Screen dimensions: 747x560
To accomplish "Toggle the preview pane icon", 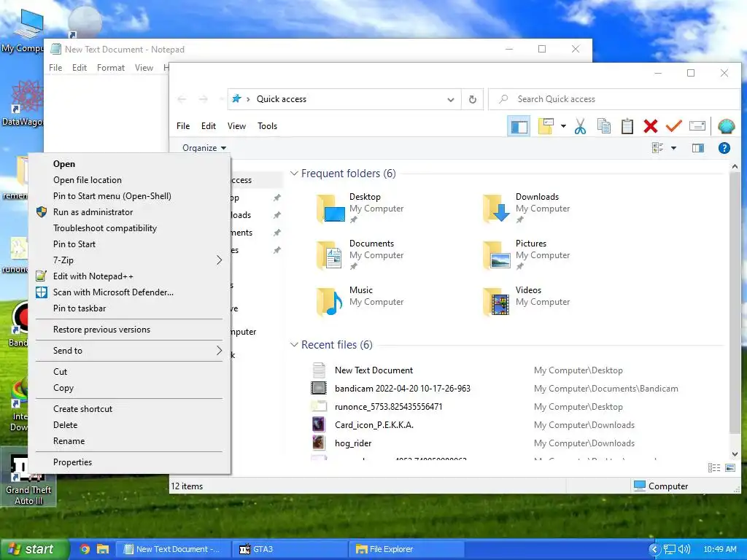I will click(698, 148).
